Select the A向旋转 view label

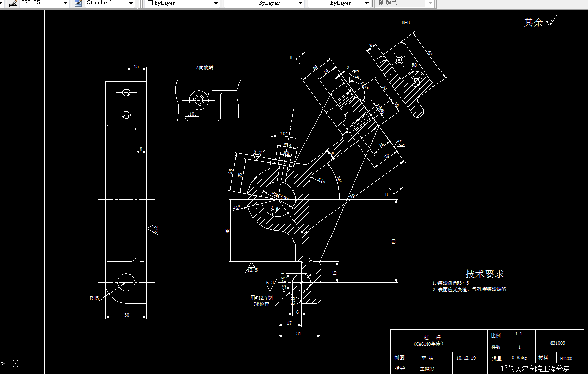[x=205, y=68]
